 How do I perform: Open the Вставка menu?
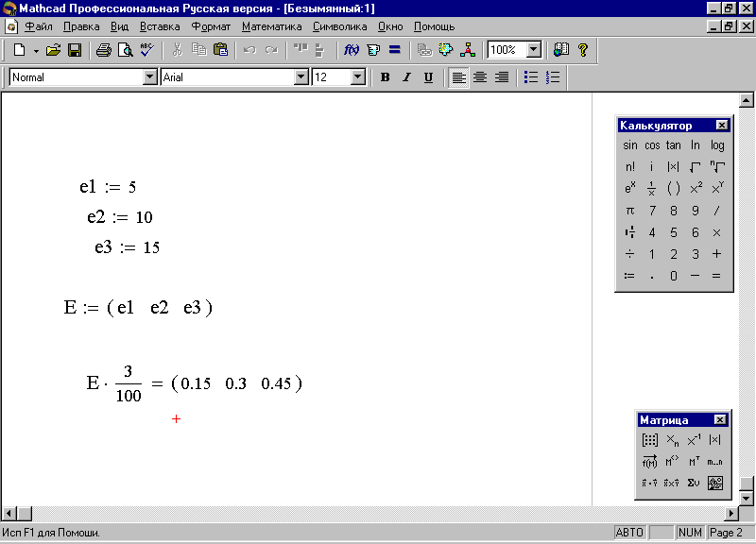click(x=160, y=26)
